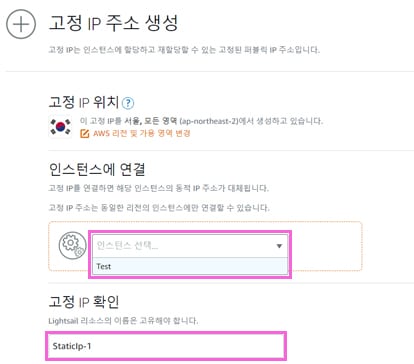414x364 pixels.
Task: Click the text about replacing the dynamic IP
Action: pos(159,188)
